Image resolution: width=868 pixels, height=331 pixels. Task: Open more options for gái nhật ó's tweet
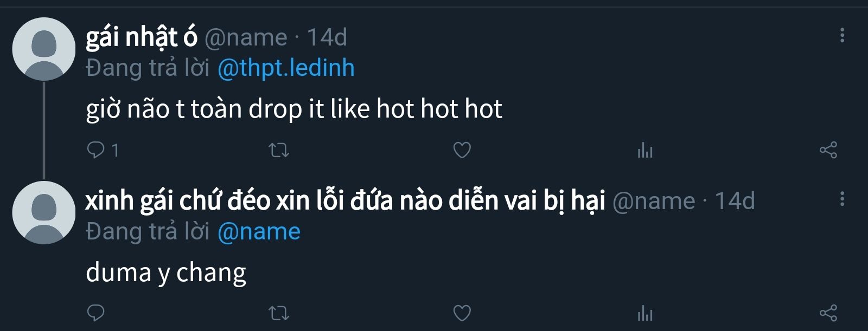(x=842, y=36)
